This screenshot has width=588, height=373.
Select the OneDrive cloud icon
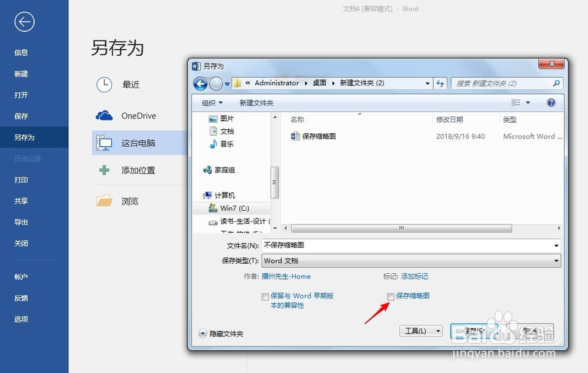click(103, 116)
